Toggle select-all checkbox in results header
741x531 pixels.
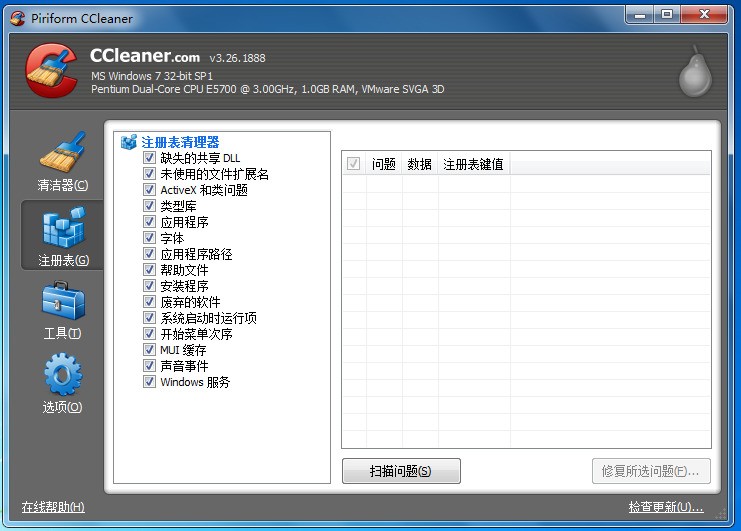click(x=353, y=164)
